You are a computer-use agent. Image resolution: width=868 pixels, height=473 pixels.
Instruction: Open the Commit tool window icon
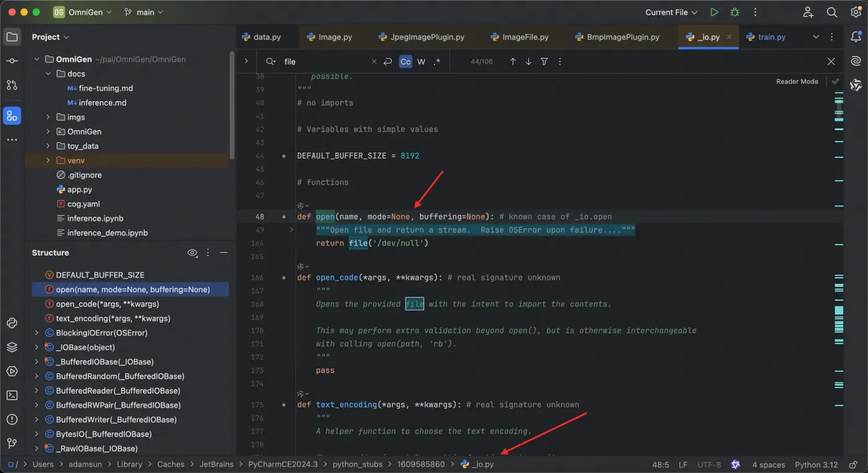(x=12, y=61)
